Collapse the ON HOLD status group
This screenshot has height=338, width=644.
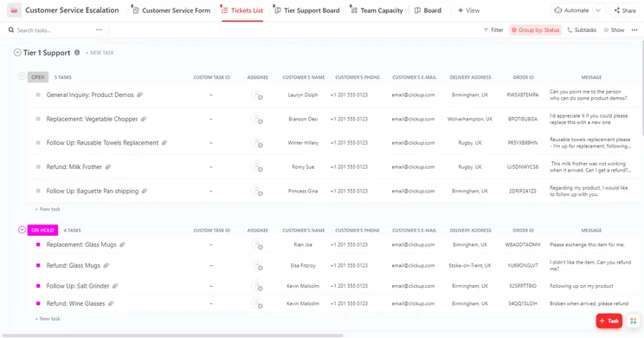tap(22, 230)
